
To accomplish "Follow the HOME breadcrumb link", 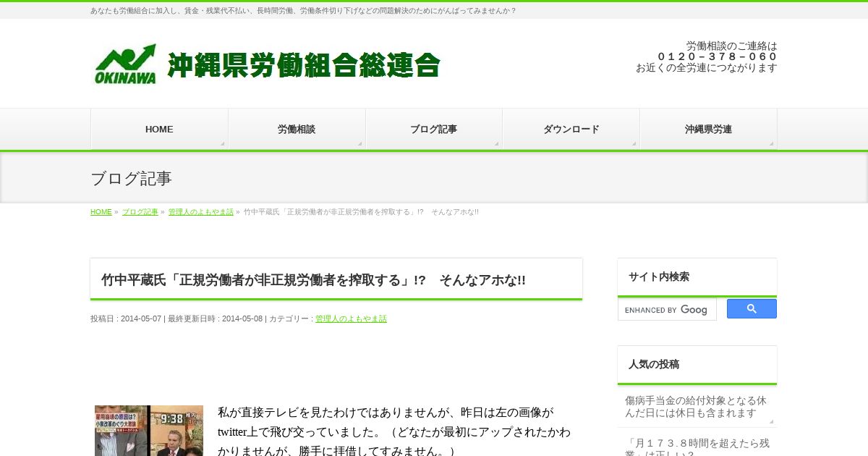I will [101, 212].
